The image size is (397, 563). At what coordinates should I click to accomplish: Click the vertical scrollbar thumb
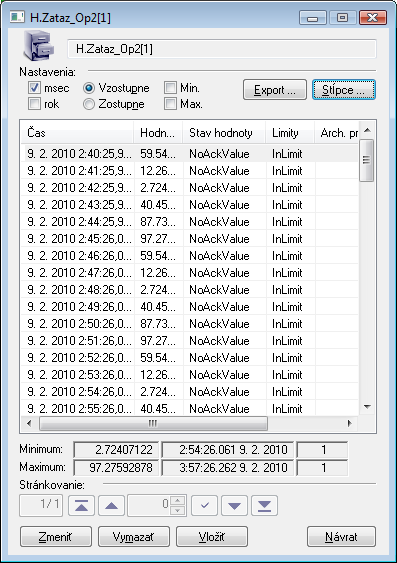pos(366,160)
